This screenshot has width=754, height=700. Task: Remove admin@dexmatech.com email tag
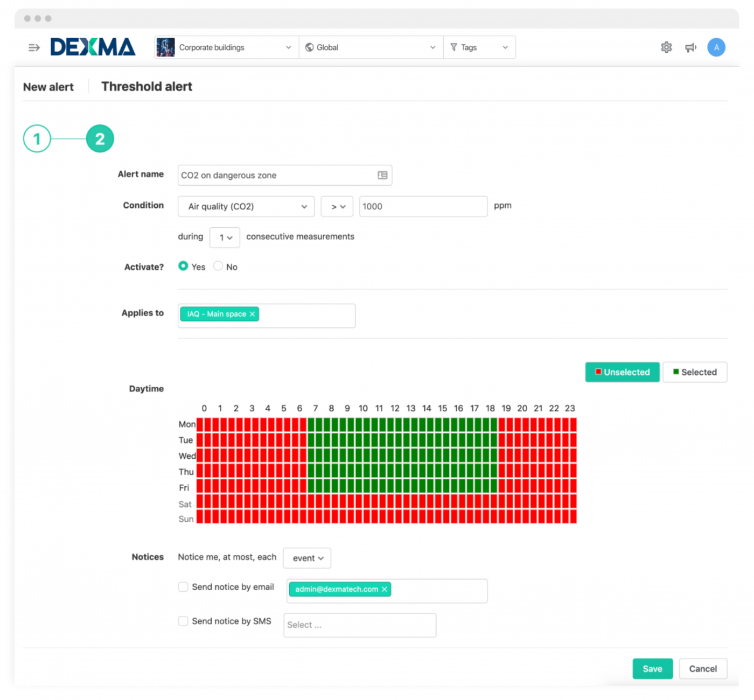(x=385, y=589)
